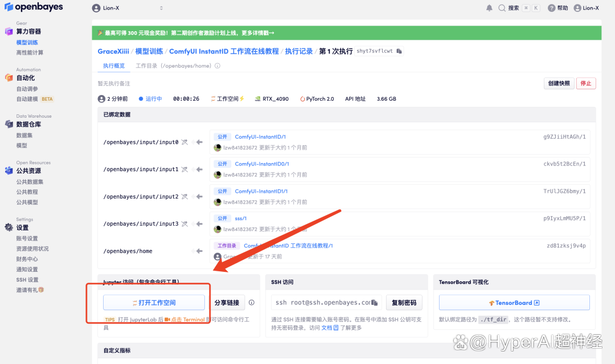615x364 pixels.
Task: Click the 分享链接 button
Action: tap(227, 303)
